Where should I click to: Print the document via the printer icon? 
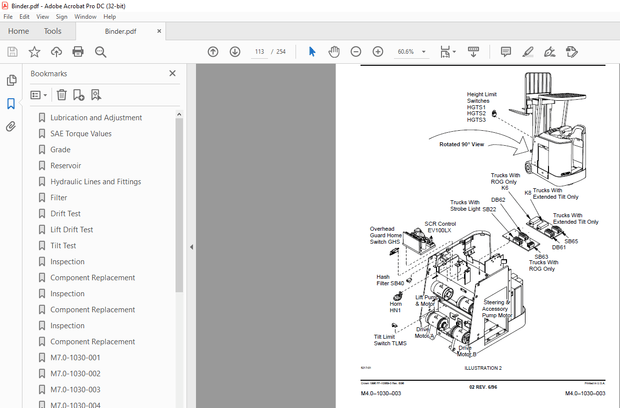(78, 52)
